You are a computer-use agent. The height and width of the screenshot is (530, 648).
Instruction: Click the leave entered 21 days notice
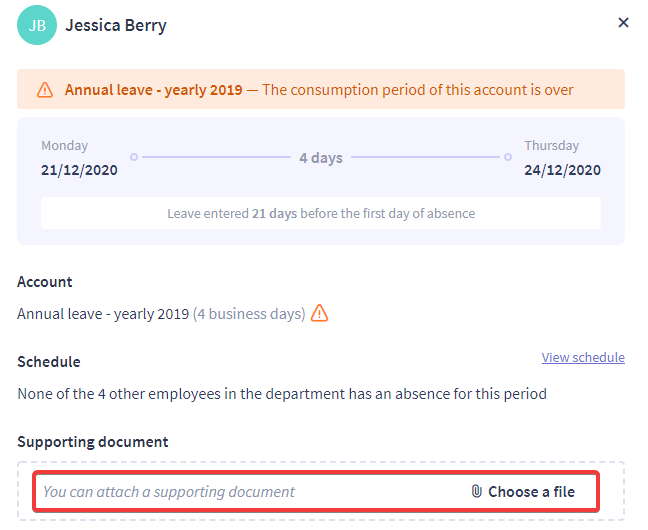[321, 213]
